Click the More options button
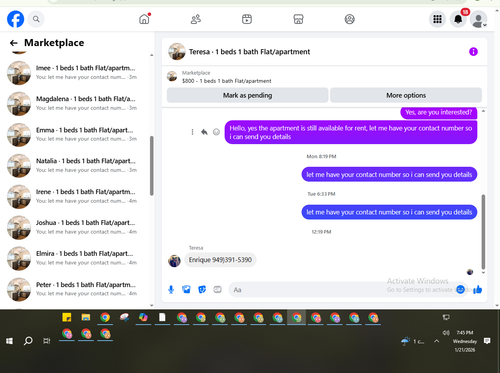 coord(406,95)
